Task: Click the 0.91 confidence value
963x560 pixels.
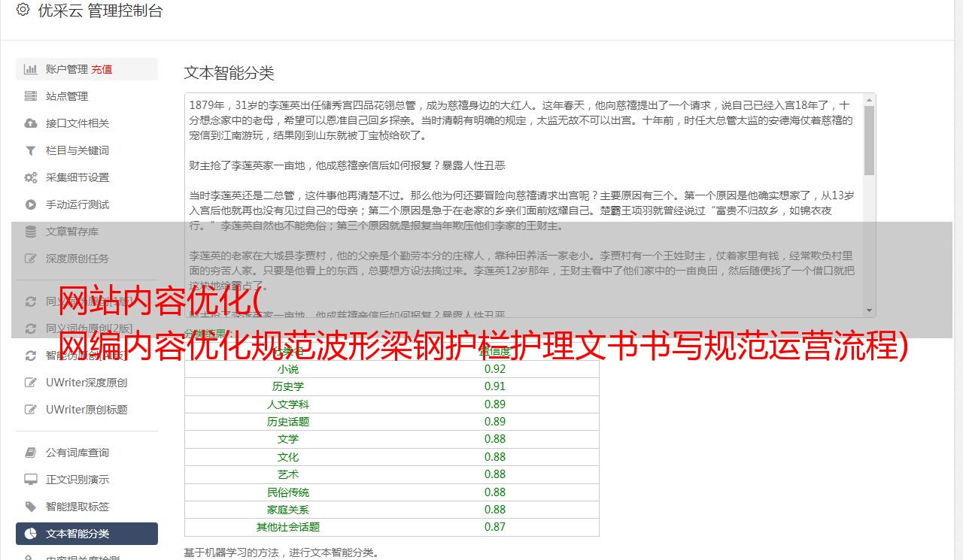Action: pos(495,386)
